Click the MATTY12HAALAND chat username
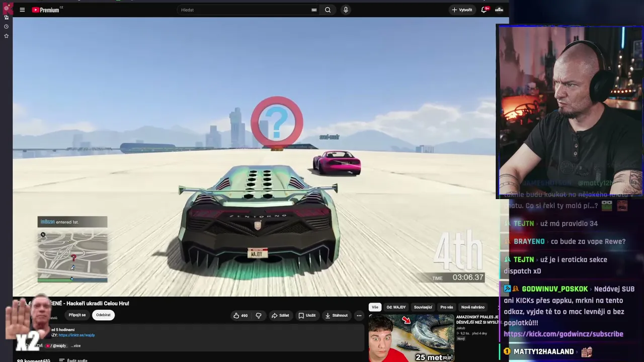644x362 pixels. tap(544, 352)
